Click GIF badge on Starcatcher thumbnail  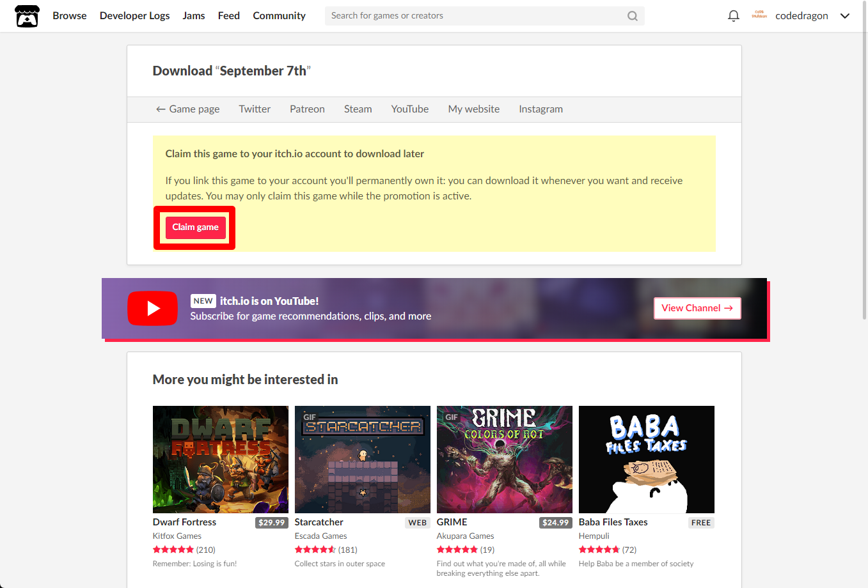(x=310, y=417)
